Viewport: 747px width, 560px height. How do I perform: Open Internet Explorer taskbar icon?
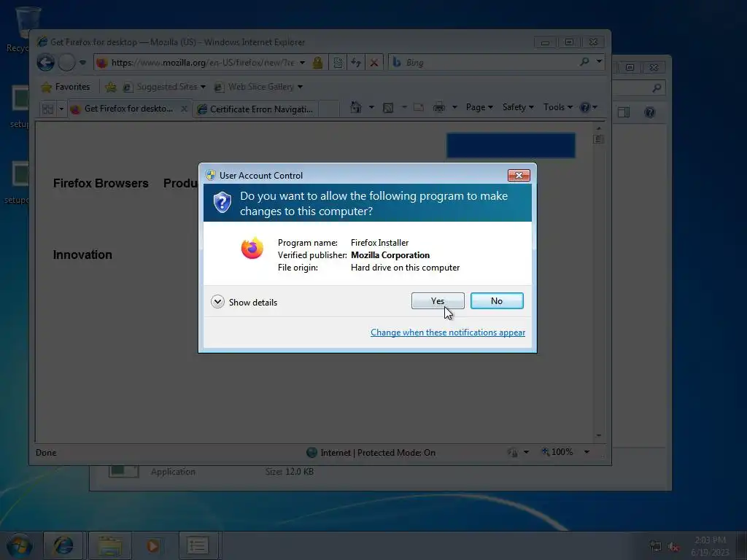(x=63, y=545)
